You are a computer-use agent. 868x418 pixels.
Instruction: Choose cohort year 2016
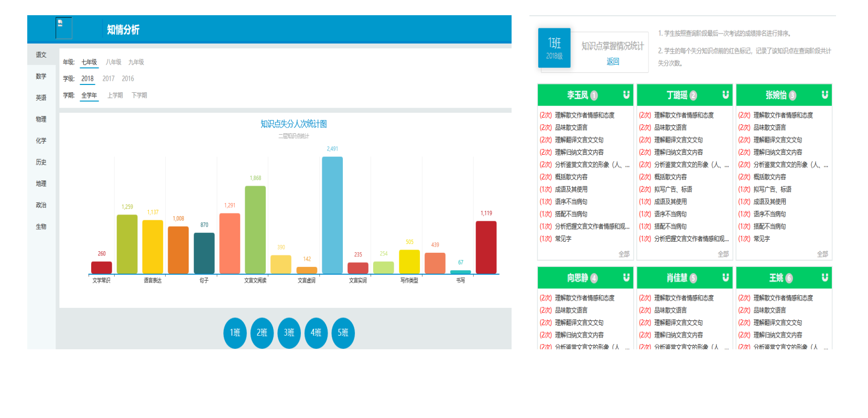pyautogui.click(x=128, y=79)
